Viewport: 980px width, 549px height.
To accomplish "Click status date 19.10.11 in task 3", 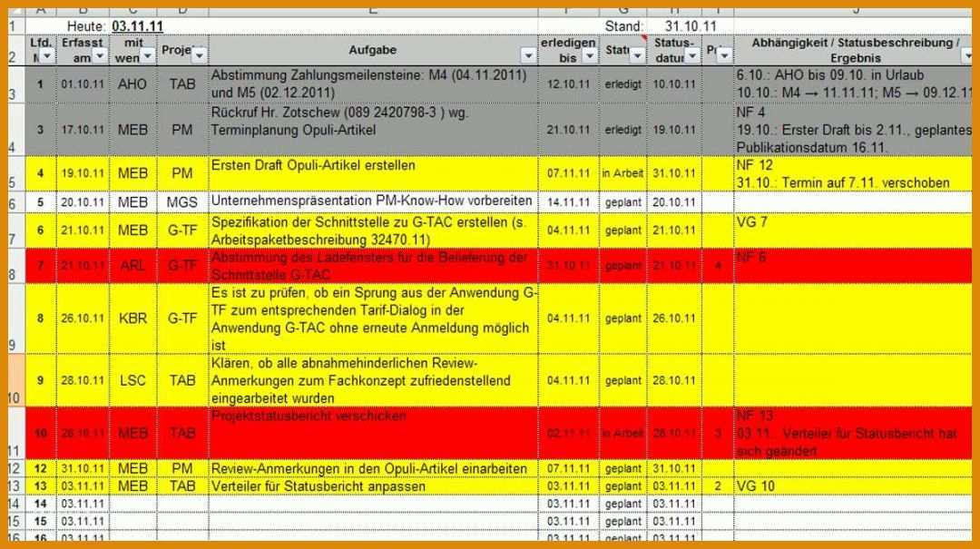I will (x=674, y=130).
